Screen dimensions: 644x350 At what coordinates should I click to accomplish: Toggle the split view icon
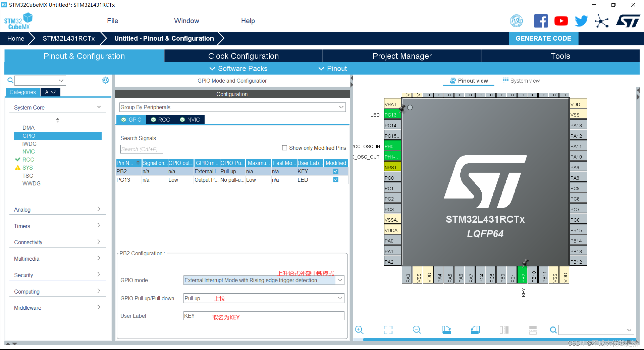click(504, 330)
